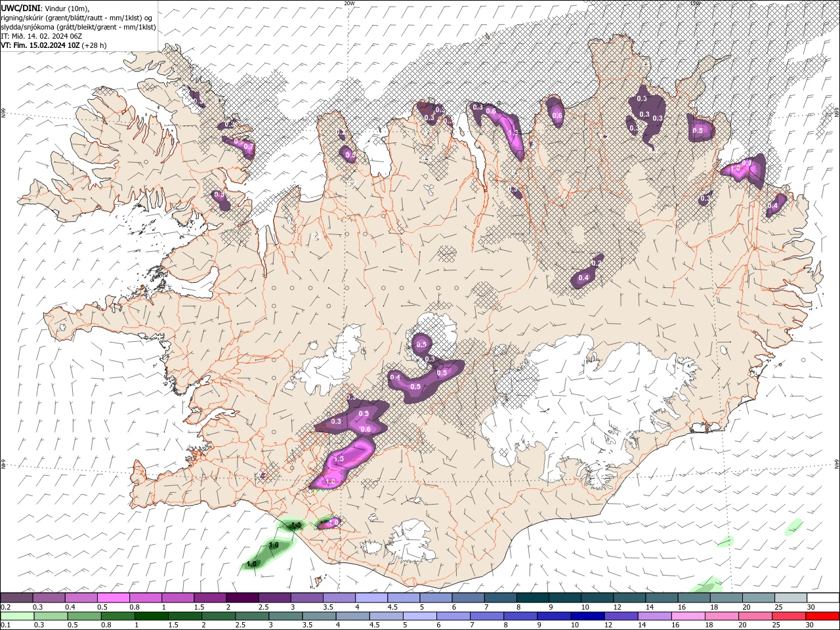Choose the violet rain swatch from 12 to 14
This screenshot has width=840, height=630.
620,616
